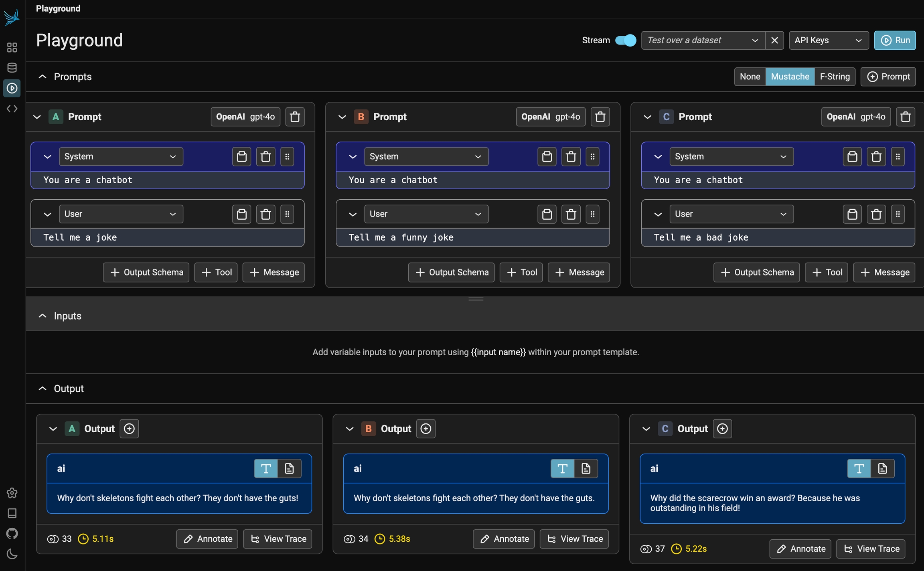Grab the drag handle of Prompt B's User message
Image resolution: width=924 pixels, height=571 pixels.
tap(592, 214)
